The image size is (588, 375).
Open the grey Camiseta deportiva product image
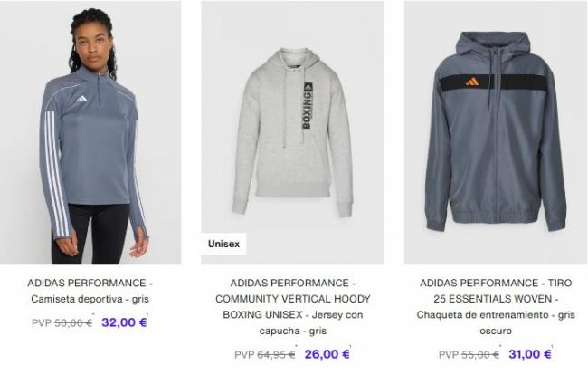click(90, 132)
